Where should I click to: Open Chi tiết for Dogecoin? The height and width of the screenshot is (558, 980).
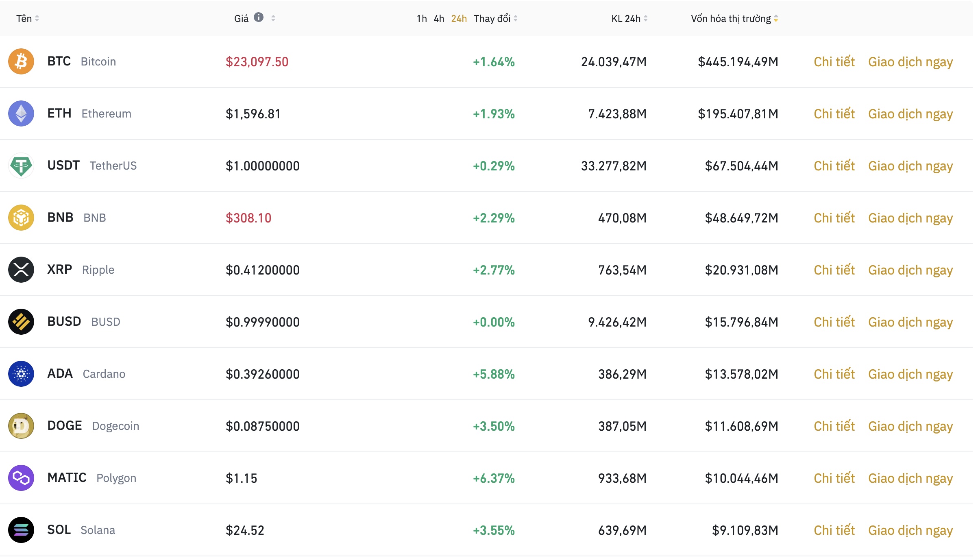[834, 426]
